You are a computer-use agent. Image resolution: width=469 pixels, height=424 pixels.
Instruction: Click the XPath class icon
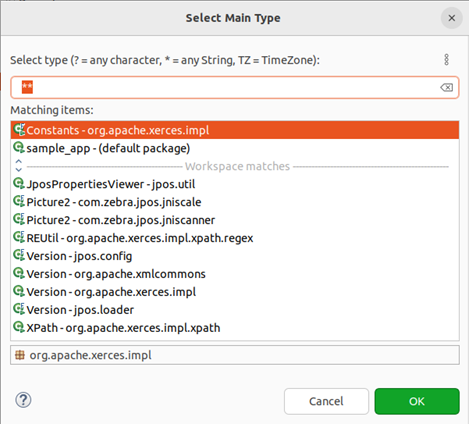[19, 327]
